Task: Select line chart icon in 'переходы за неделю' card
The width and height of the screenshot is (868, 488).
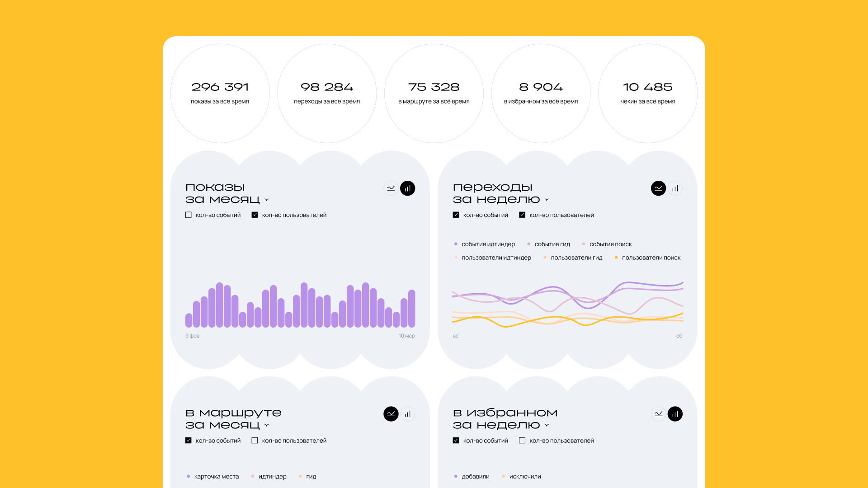Action: click(658, 188)
